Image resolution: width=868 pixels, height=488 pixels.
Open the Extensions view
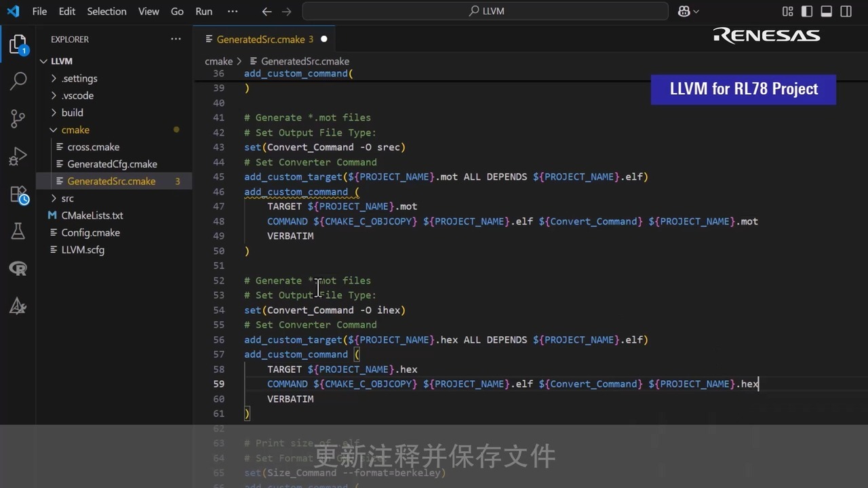(18, 195)
